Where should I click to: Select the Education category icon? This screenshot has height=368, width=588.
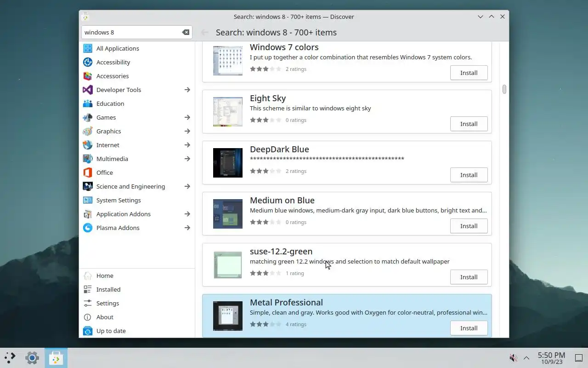pyautogui.click(x=88, y=103)
